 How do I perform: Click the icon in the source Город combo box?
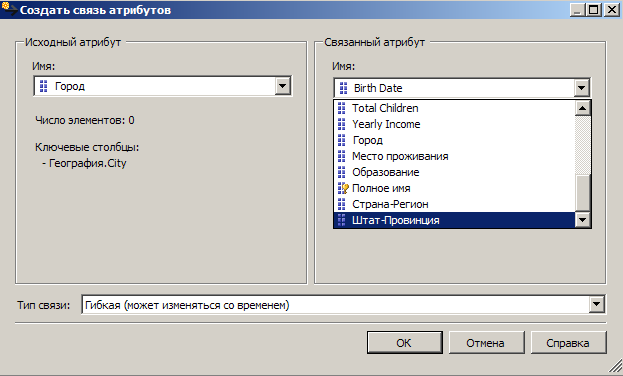tap(44, 86)
